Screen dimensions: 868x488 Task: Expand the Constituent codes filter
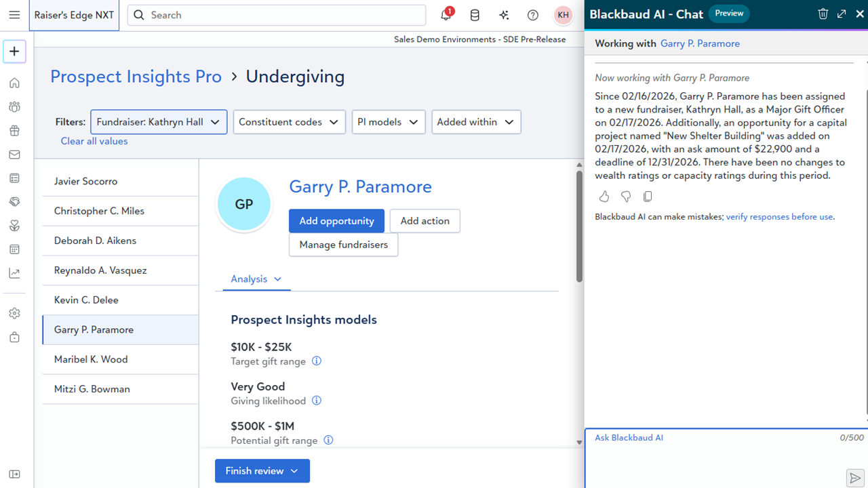[289, 122]
